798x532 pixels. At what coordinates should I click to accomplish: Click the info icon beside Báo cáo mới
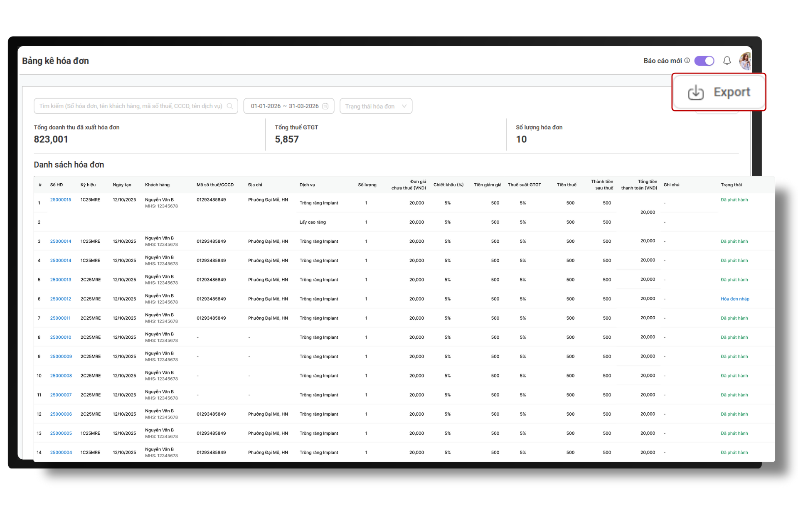click(x=687, y=61)
